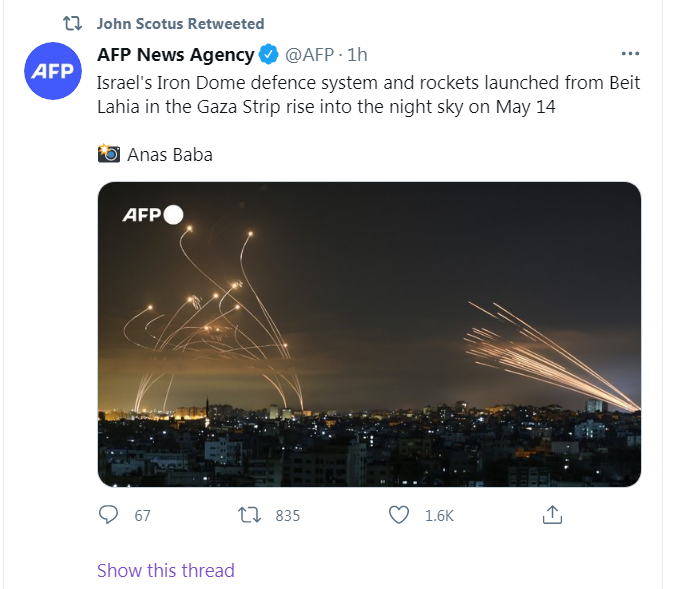
Task: Click the reply speech bubble icon
Action: coord(109,515)
